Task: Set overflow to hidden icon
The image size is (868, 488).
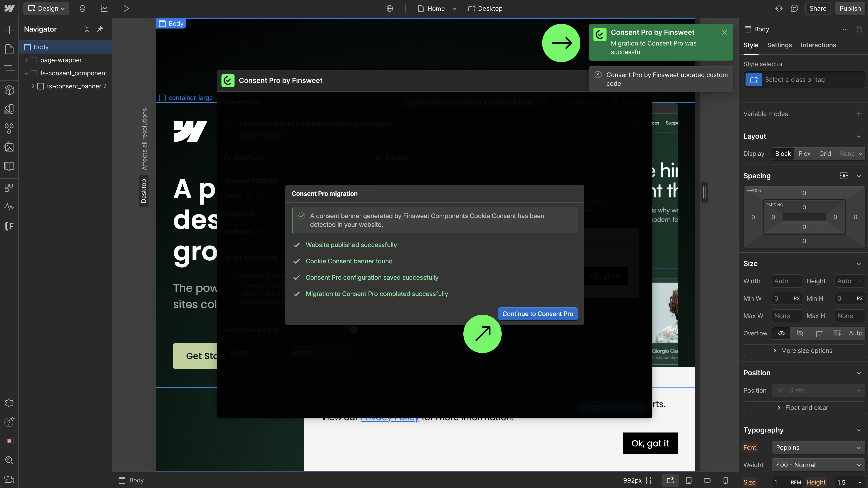Action: coord(800,333)
